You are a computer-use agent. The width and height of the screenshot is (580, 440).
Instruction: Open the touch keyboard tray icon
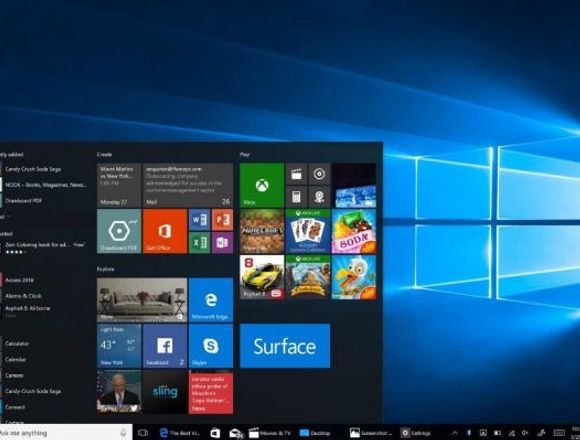559,433
